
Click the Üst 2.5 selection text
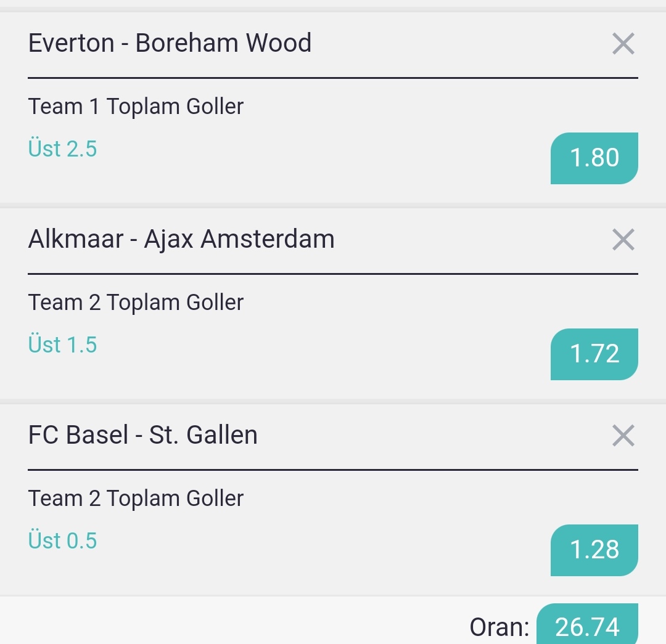pyautogui.click(x=62, y=148)
